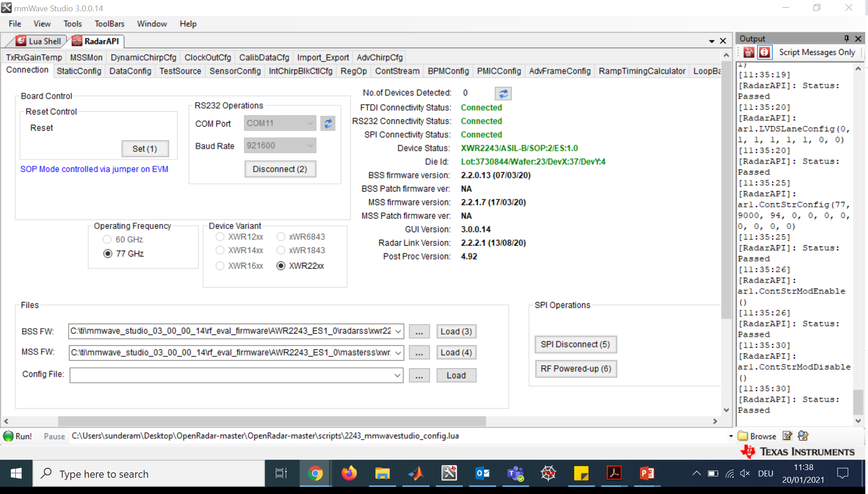Click Disconnect (2) for RS232
This screenshot has height=494, width=868.
pyautogui.click(x=280, y=169)
